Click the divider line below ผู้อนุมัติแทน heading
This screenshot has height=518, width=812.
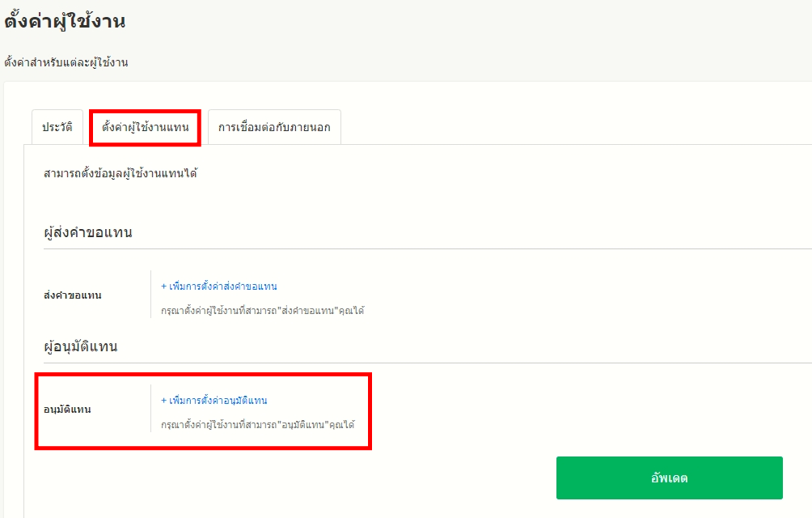[404, 363]
